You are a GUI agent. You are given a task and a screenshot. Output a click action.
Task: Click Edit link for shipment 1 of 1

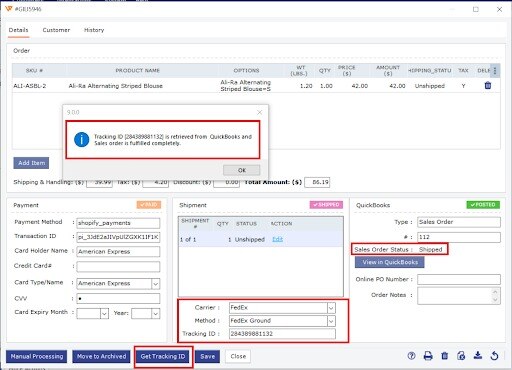tap(277, 239)
